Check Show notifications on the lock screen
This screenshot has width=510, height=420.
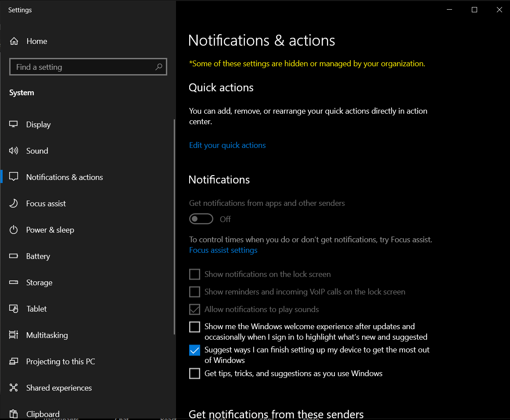[194, 274]
